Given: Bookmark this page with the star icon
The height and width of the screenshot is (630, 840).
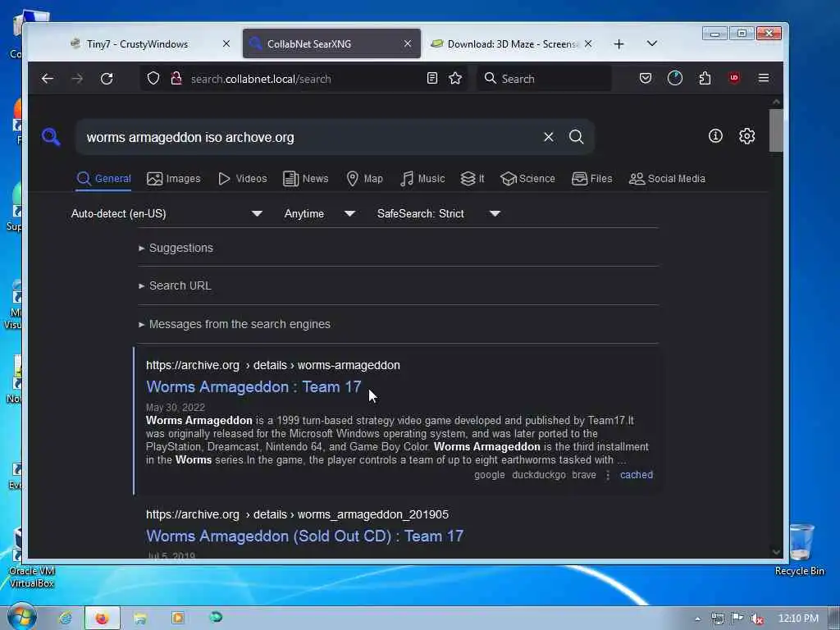Looking at the screenshot, I should tap(455, 78).
